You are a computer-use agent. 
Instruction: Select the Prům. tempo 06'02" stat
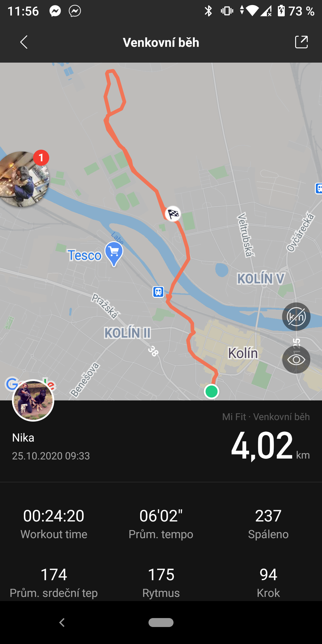(x=161, y=524)
